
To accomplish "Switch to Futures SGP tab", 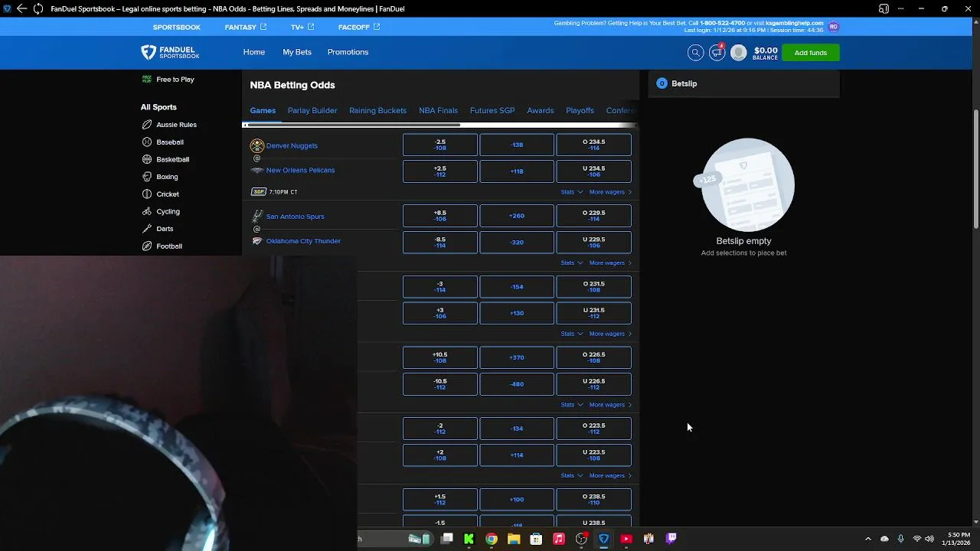I will click(x=492, y=110).
